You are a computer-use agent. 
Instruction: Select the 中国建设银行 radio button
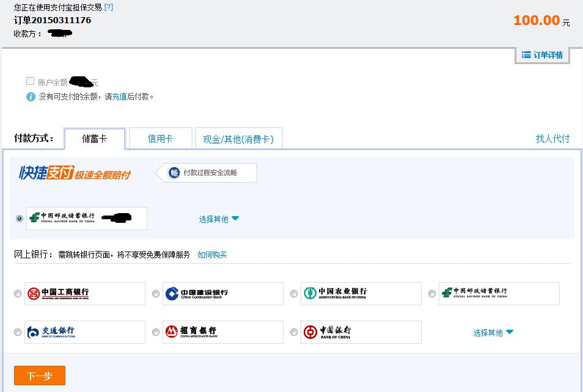coord(156,294)
